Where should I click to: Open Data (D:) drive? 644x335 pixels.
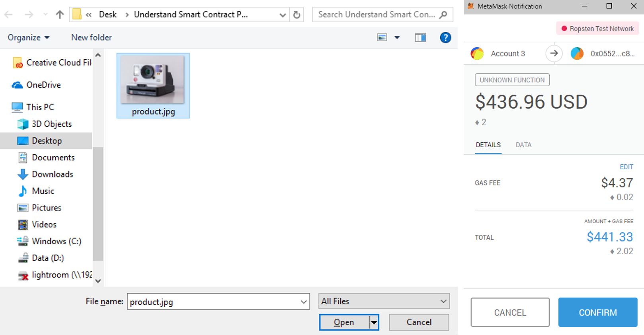tap(40, 258)
